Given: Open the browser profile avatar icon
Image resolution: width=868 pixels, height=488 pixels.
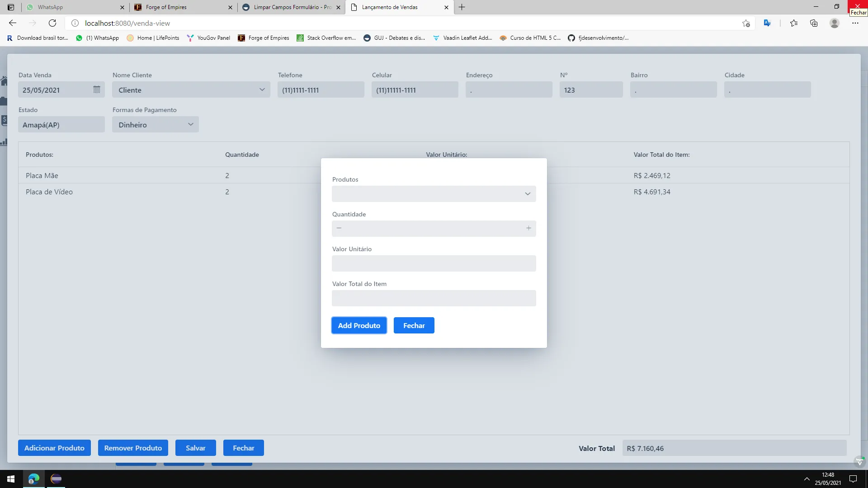Looking at the screenshot, I should 835,23.
